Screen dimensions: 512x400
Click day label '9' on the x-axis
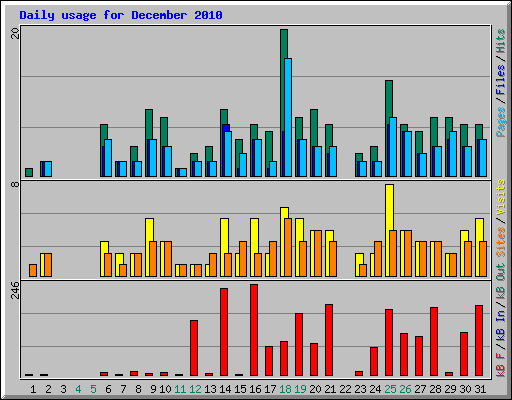click(153, 389)
